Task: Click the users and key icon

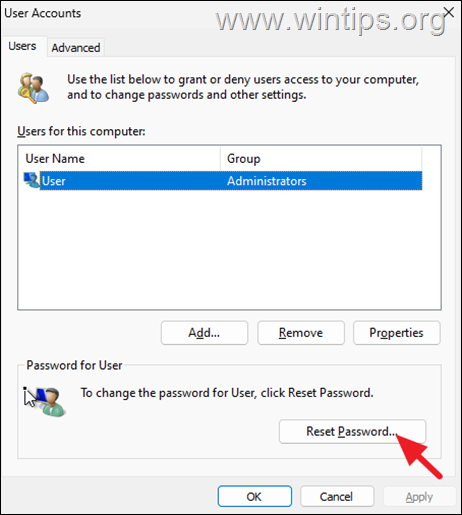Action: pos(33,88)
